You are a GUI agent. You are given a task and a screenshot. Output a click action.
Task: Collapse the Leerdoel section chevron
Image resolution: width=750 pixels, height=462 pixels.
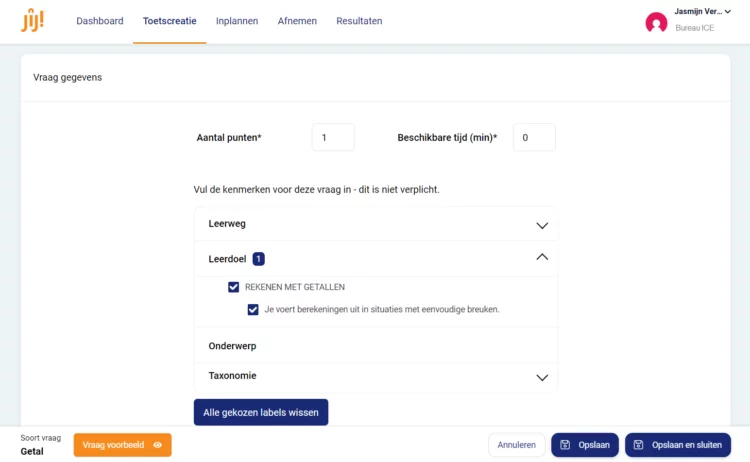pyautogui.click(x=542, y=257)
